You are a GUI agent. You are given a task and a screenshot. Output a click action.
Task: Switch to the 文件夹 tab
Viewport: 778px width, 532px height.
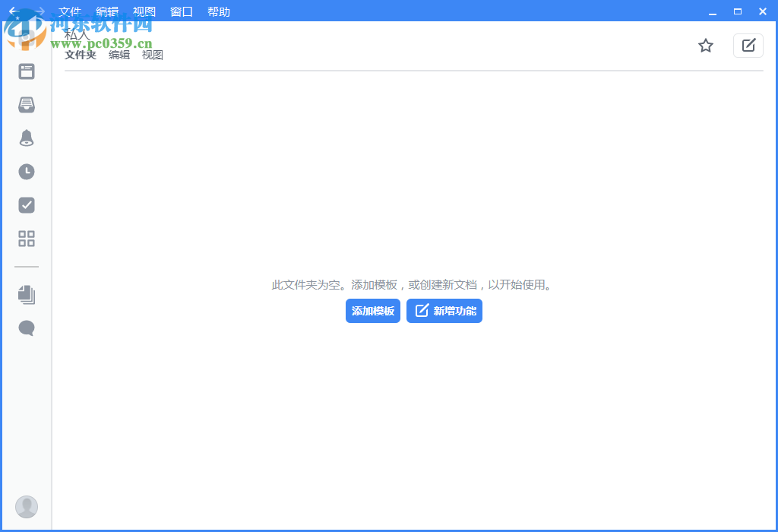click(x=80, y=54)
